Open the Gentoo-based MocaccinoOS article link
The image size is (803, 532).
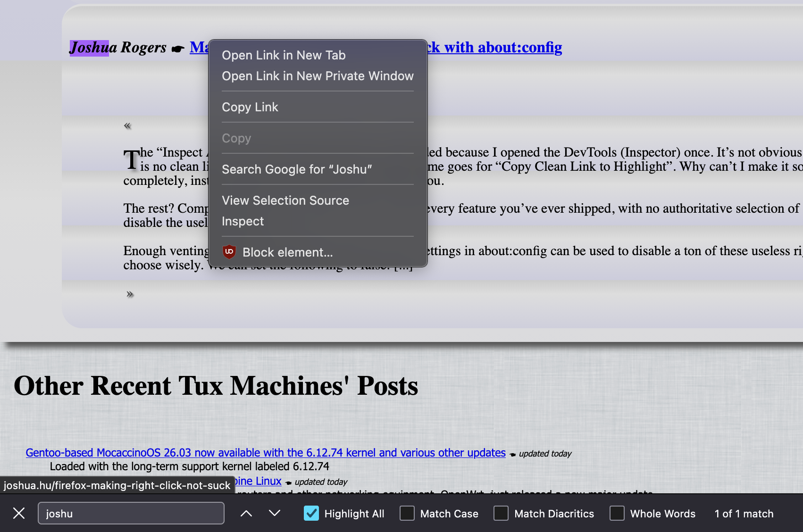(265, 453)
